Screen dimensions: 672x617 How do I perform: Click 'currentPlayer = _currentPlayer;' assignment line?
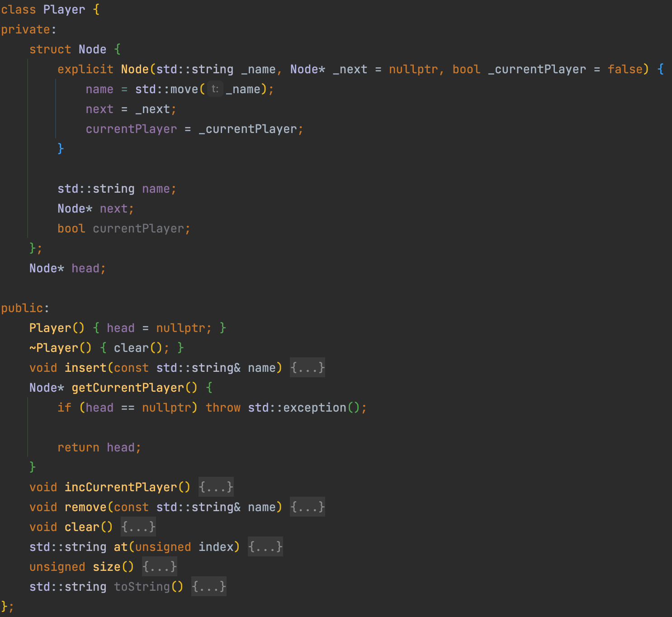tap(194, 129)
